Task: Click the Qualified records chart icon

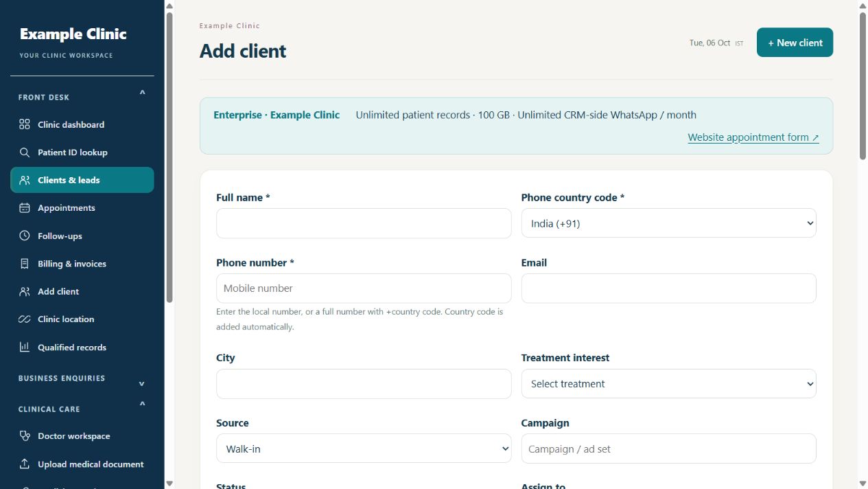Action: click(25, 347)
